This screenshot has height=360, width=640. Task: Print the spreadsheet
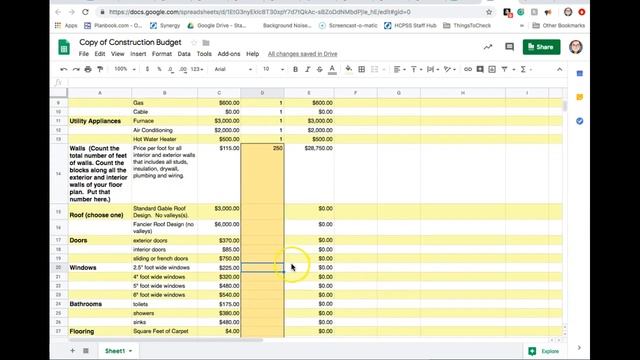pos(88,69)
